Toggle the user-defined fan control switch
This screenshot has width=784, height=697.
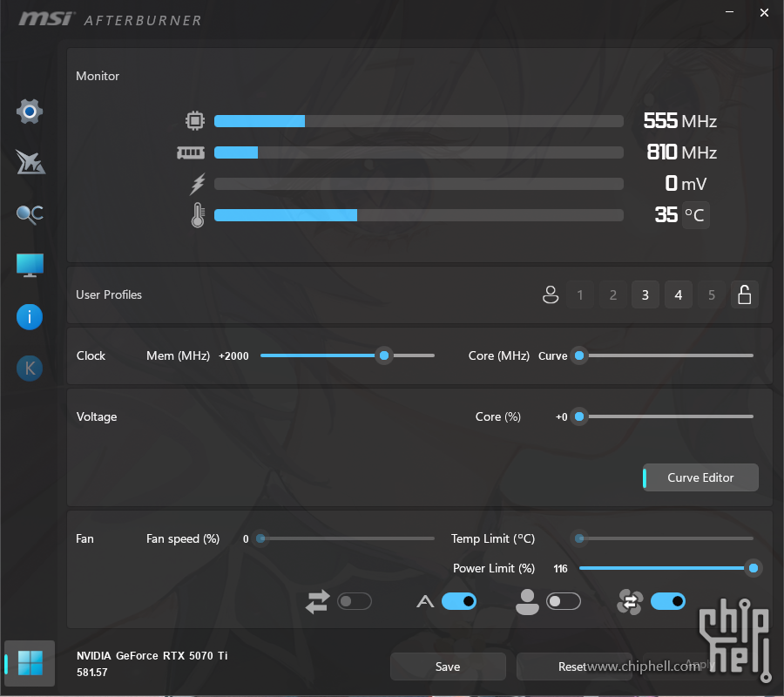[564, 601]
